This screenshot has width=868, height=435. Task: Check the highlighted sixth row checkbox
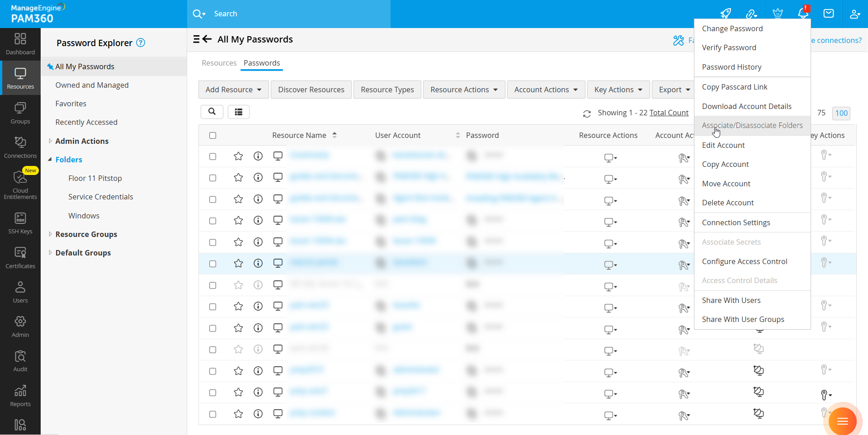click(213, 264)
